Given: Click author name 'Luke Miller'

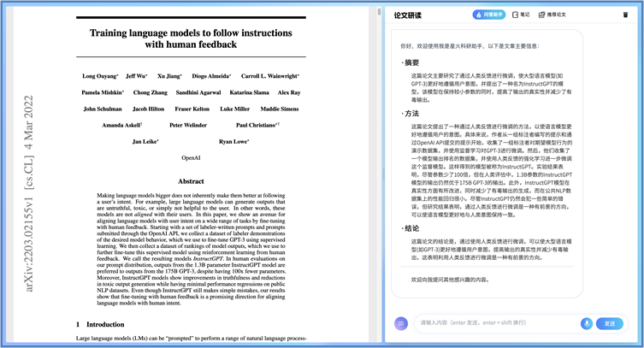Looking at the screenshot, I should [234, 109].
